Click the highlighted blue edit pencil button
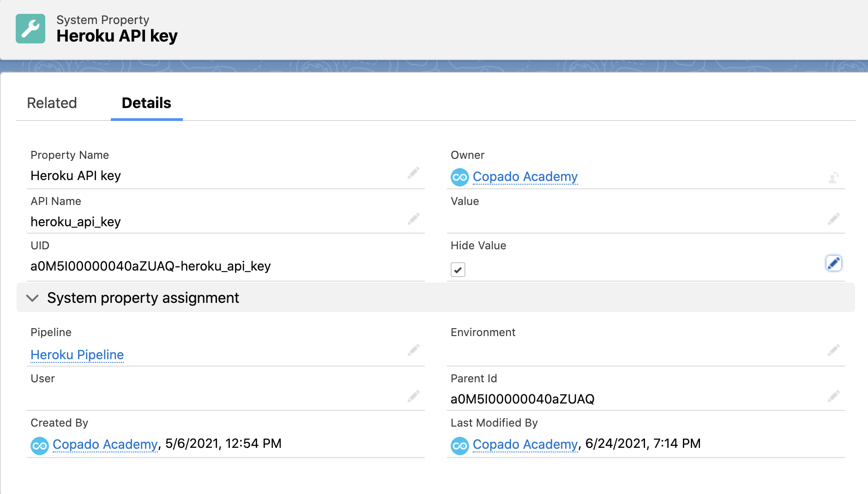868x494 pixels. 833,263
